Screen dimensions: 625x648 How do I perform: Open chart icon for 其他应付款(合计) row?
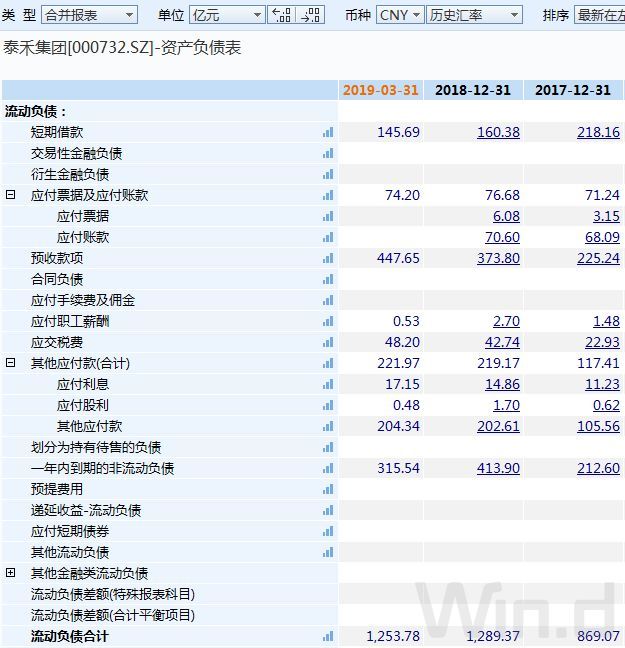tap(328, 364)
